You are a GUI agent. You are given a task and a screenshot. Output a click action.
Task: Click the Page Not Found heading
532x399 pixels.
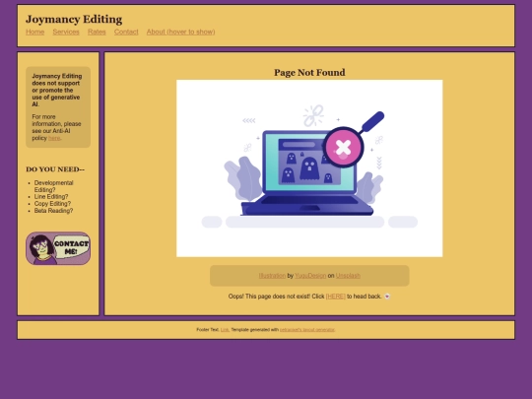[309, 72]
